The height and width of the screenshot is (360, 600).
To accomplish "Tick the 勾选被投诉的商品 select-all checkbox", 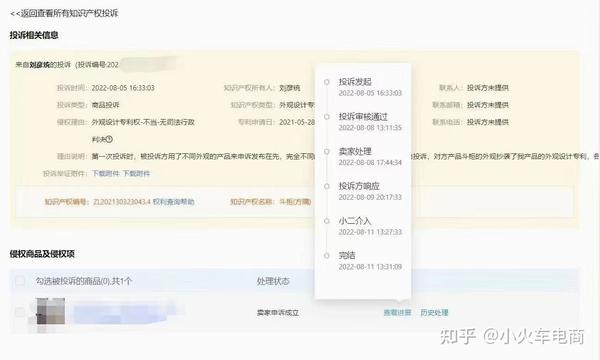I will [20, 281].
